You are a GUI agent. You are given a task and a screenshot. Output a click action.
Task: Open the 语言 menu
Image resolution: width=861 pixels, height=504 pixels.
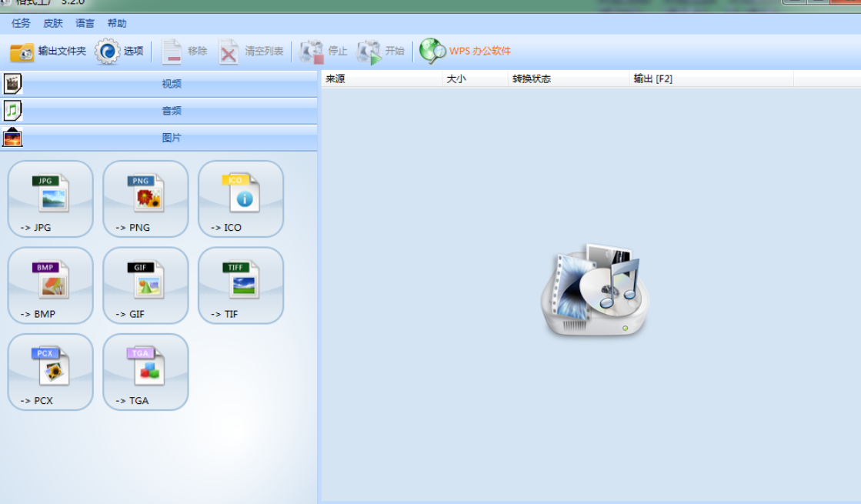click(x=85, y=23)
